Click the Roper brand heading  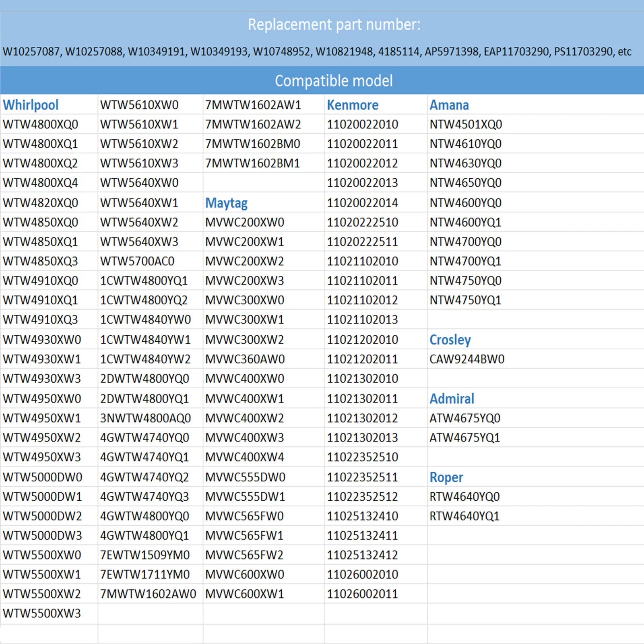click(446, 477)
